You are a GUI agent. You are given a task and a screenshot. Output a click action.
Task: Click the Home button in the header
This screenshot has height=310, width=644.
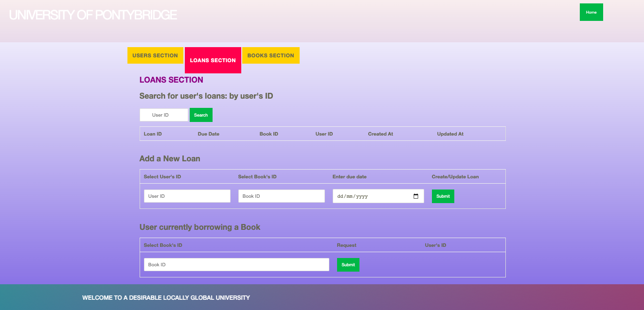(591, 12)
